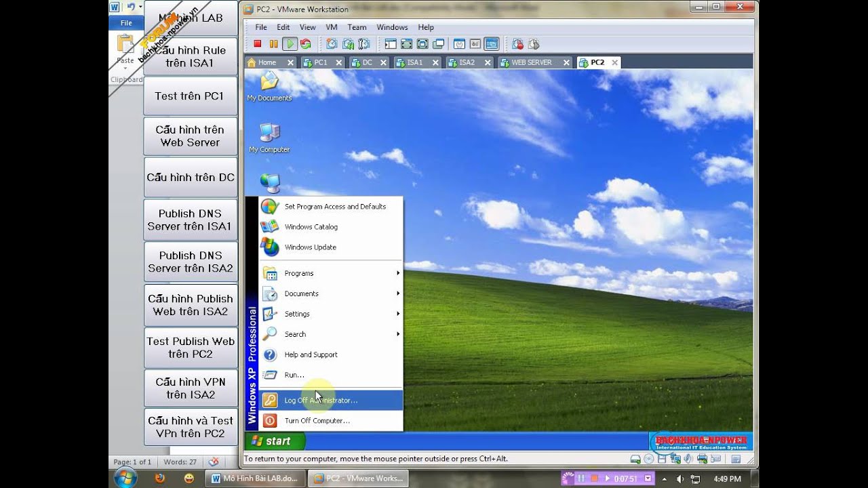The image size is (868, 488).
Task: Open the Windows menu in VMware
Action: tap(392, 27)
